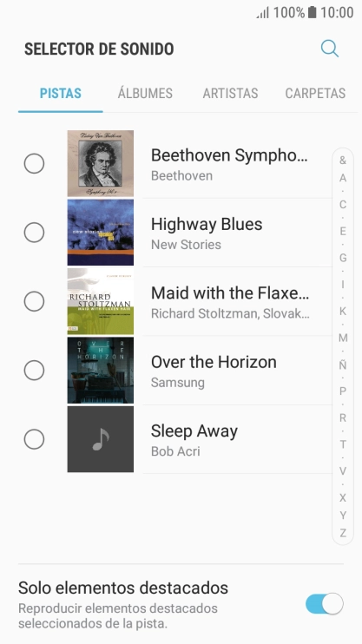Image resolution: width=362 pixels, height=644 pixels.
Task: Tap the & symbol in index bar
Action: [343, 161]
